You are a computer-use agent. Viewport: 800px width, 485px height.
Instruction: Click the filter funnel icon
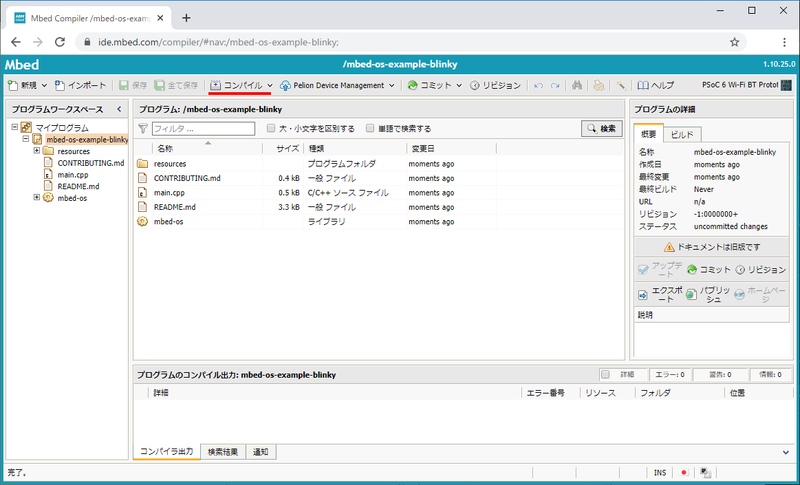(x=143, y=129)
